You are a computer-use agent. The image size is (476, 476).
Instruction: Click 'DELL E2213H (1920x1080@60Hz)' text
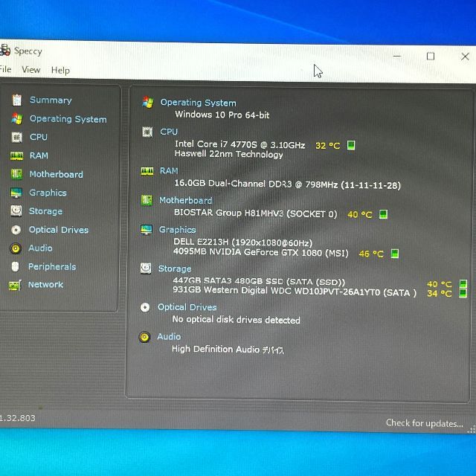coord(243,242)
